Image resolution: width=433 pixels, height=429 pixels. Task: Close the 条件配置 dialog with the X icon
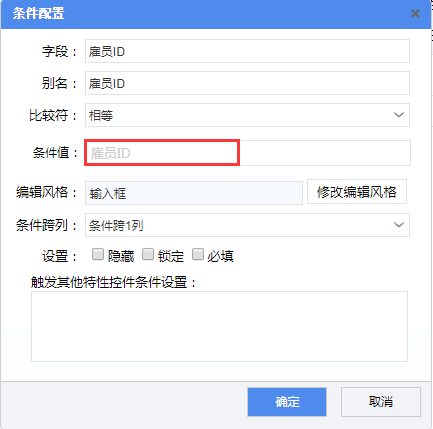(415, 14)
